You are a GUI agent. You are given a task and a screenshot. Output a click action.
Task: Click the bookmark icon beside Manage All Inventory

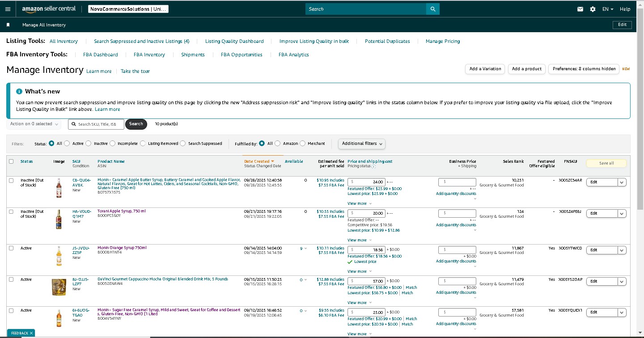click(x=8, y=25)
